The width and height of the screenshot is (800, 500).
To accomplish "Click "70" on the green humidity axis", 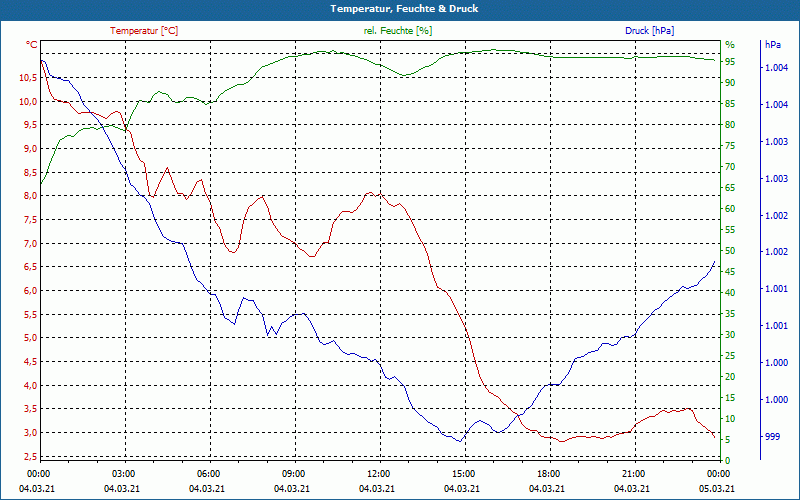I will pos(730,167).
